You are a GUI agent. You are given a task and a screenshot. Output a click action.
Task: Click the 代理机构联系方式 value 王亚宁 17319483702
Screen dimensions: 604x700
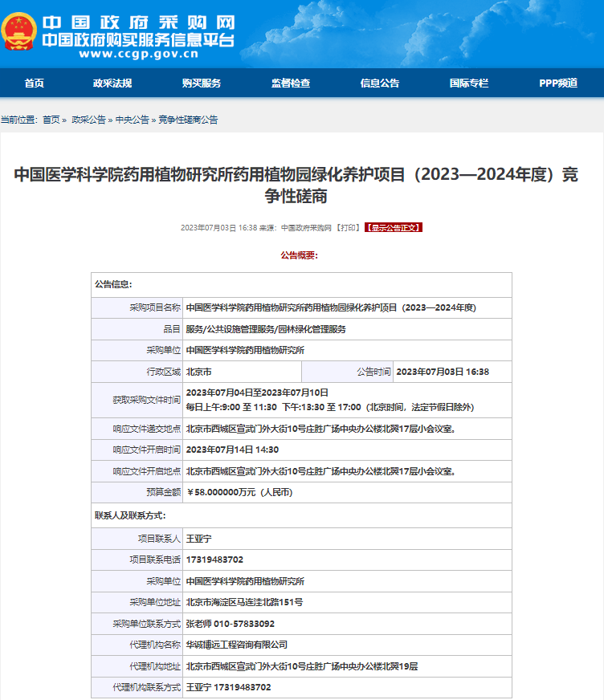click(x=228, y=687)
